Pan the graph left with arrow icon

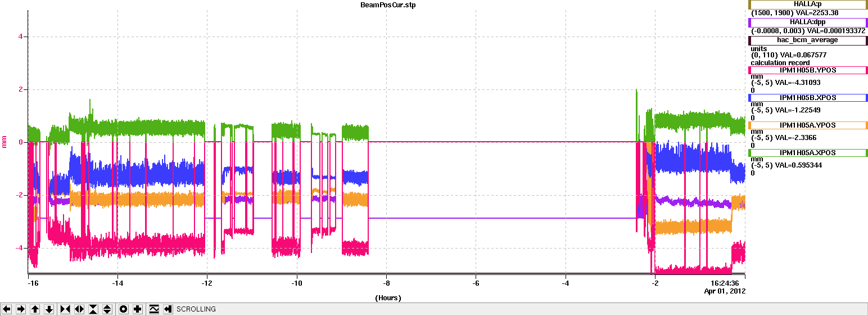click(7, 309)
